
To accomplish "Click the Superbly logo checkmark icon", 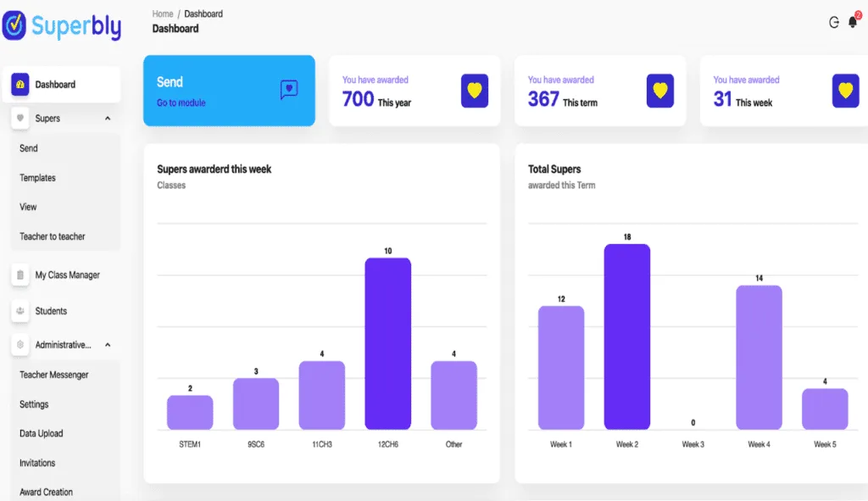I will pos(14,25).
